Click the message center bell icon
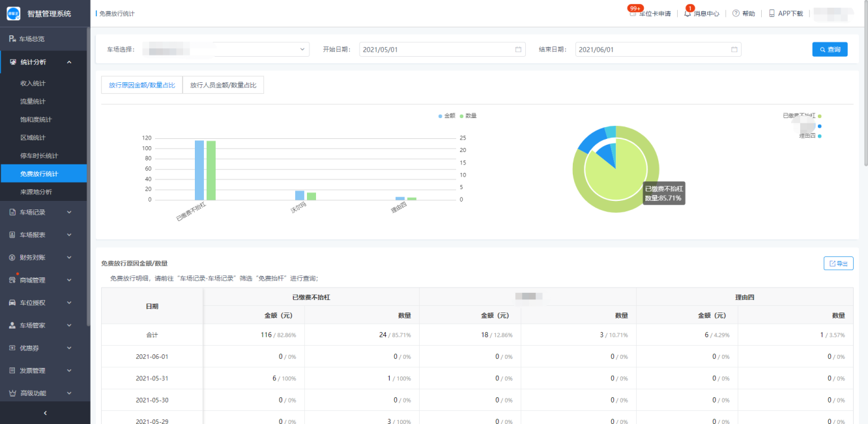This screenshot has height=424, width=868. click(x=687, y=14)
